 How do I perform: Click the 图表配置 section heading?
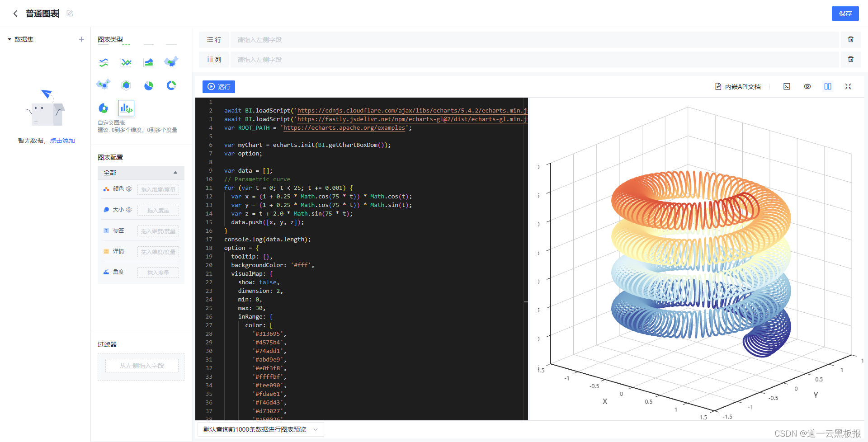[x=110, y=157]
